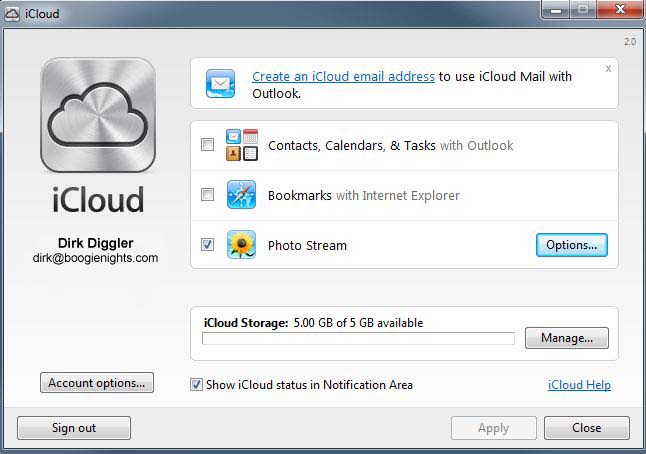Click the large iCloud logo

point(98,115)
